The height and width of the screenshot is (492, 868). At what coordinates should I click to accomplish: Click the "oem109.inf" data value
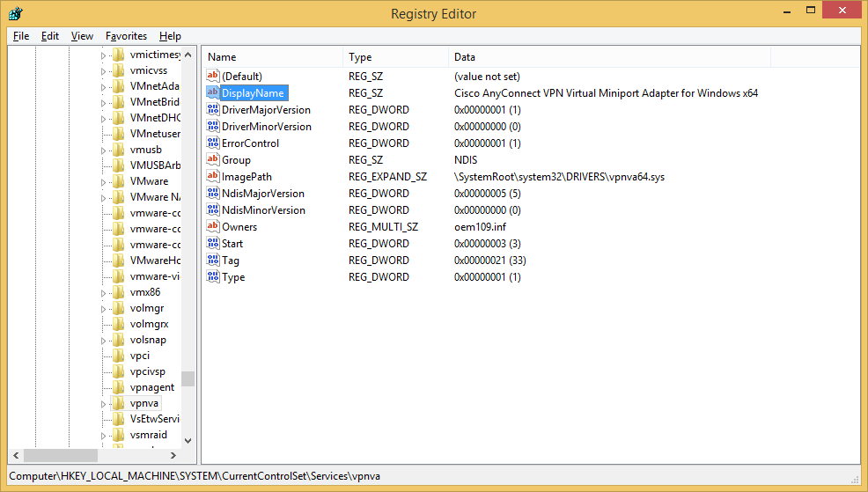pyautogui.click(x=480, y=226)
